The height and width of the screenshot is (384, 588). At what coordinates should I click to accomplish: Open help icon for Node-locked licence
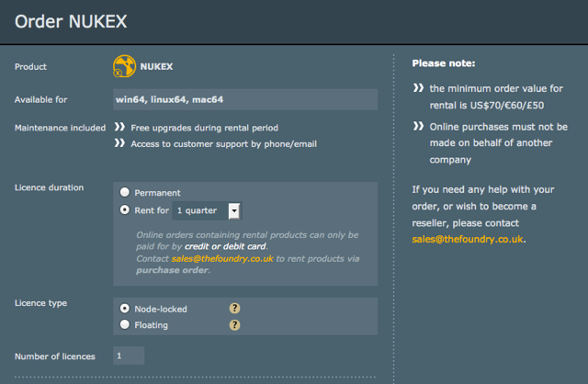click(235, 309)
